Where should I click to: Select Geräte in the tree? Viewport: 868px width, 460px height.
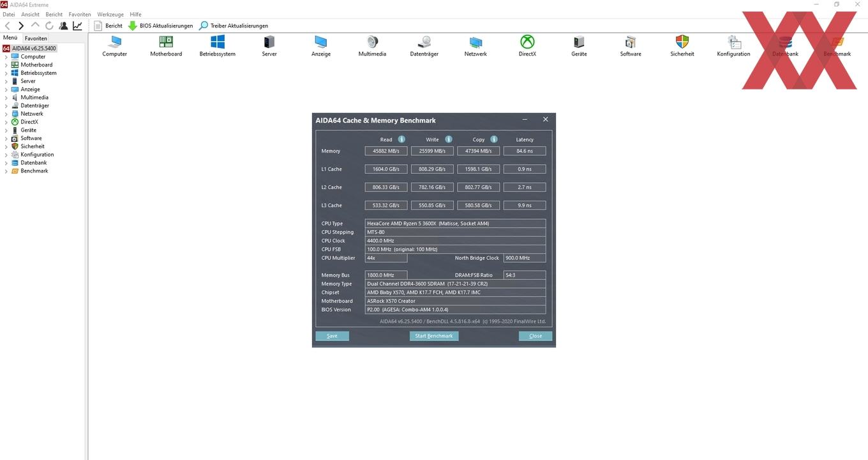(x=28, y=130)
